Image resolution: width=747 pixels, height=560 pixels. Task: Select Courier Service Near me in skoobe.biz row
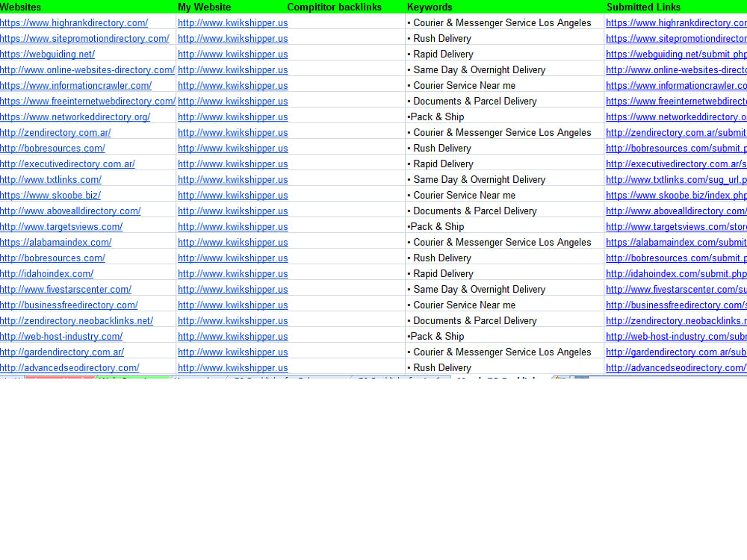click(462, 196)
